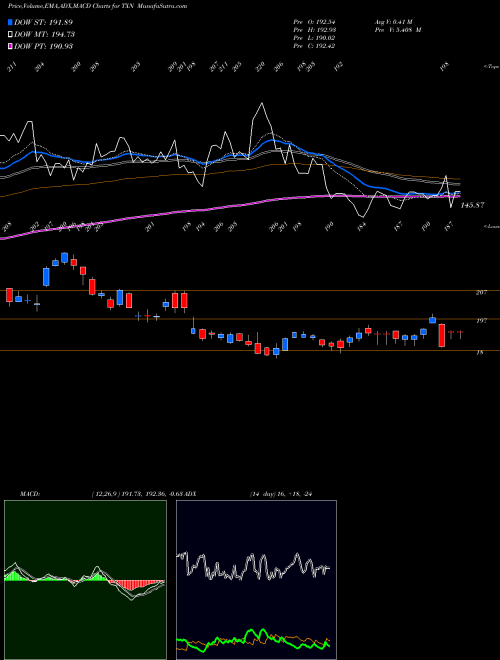500x660 pixels.
Task: Click the 'Pre C: 192.42' close value
Action: pyautogui.click(x=314, y=46)
